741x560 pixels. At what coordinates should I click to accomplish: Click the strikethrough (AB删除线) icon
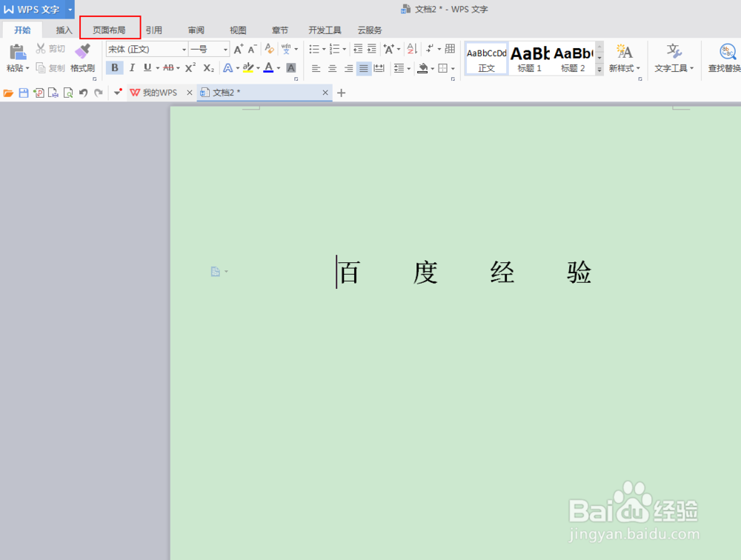(169, 67)
